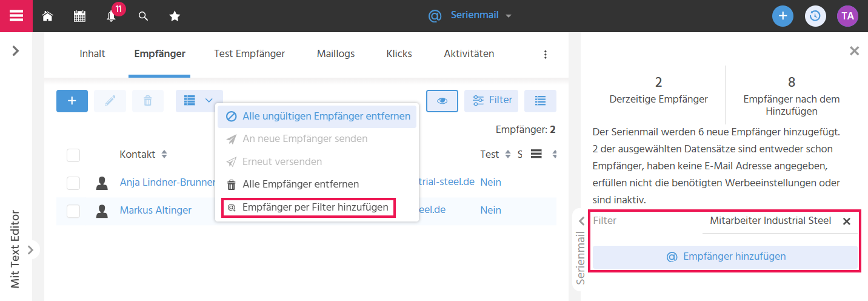Image resolution: width=868 pixels, height=301 pixels.
Task: Expand the left sidebar chevron
Action: (x=16, y=51)
